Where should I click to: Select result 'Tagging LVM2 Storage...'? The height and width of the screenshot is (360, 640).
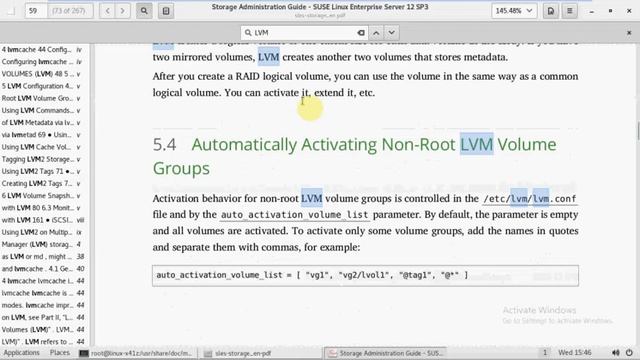42,159
